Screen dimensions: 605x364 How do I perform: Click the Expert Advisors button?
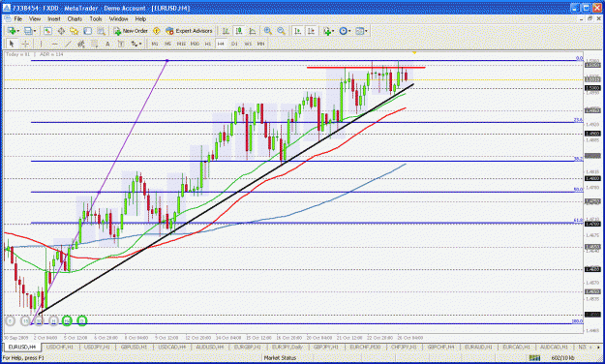pyautogui.click(x=189, y=31)
